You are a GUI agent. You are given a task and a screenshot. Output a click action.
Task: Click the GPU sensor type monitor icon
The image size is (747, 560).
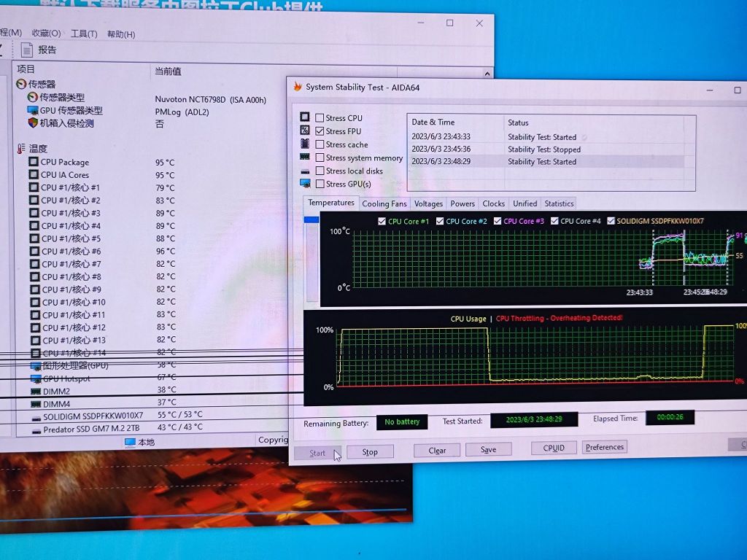coord(32,110)
